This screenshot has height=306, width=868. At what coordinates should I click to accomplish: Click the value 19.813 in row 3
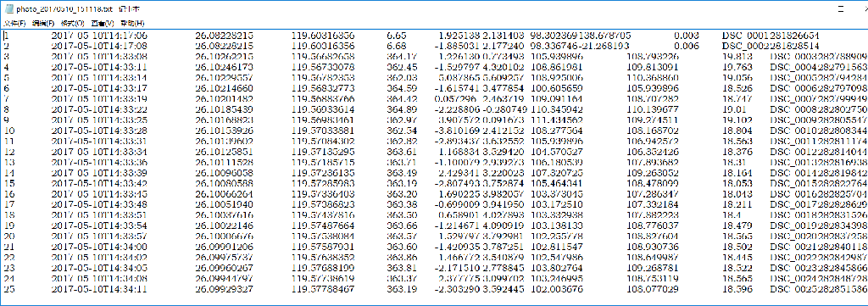(x=737, y=57)
